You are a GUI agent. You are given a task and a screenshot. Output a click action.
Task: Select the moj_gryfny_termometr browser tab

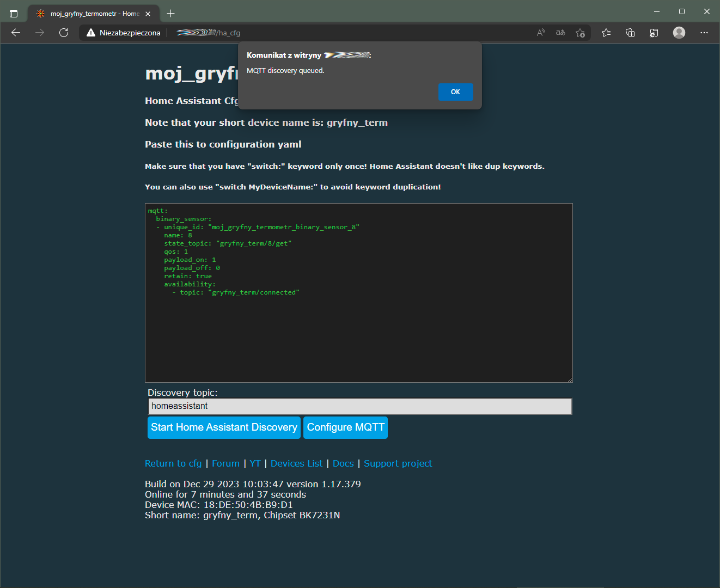point(94,14)
